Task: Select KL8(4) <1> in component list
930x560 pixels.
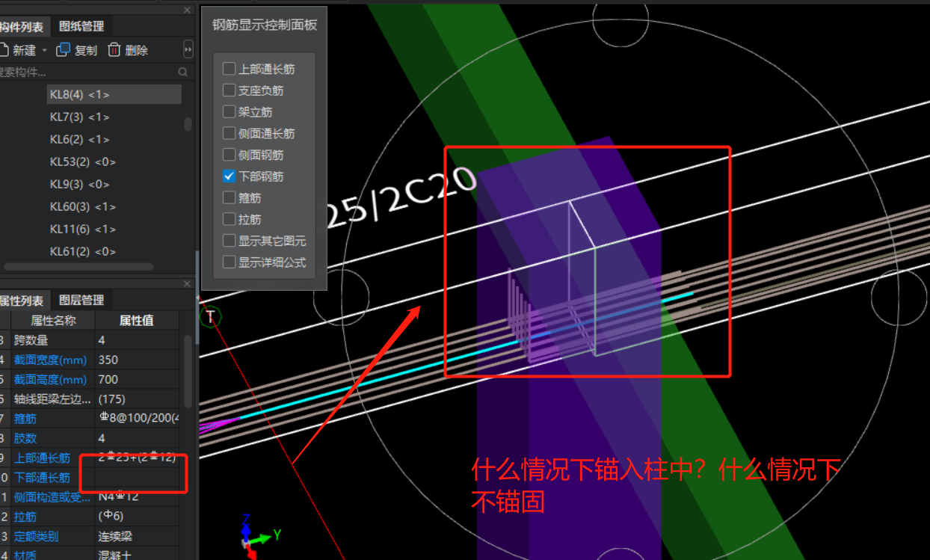Action: coord(114,94)
